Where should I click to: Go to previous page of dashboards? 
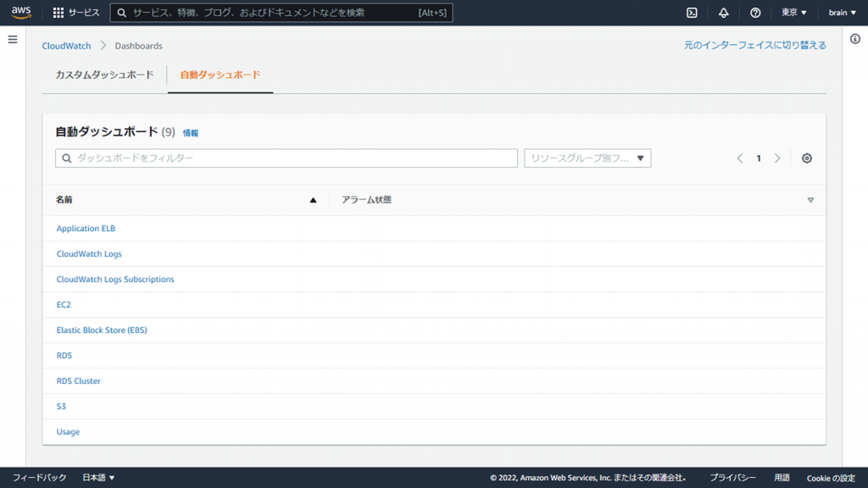[x=739, y=158]
